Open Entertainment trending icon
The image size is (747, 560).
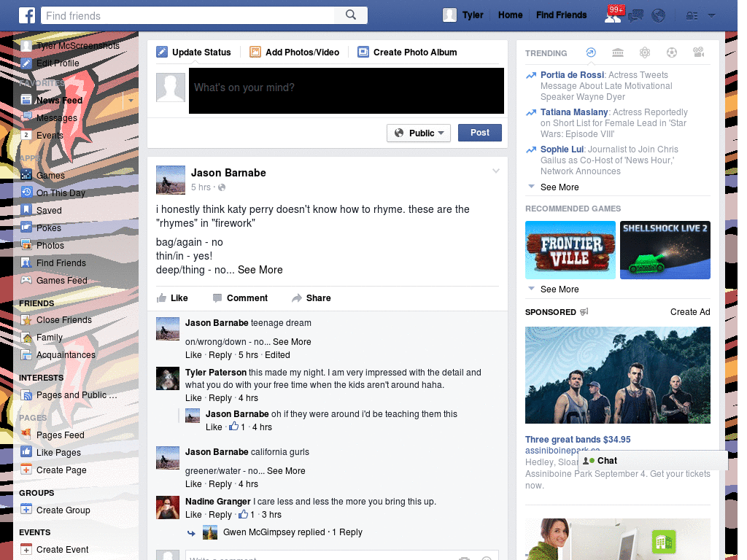click(x=699, y=52)
